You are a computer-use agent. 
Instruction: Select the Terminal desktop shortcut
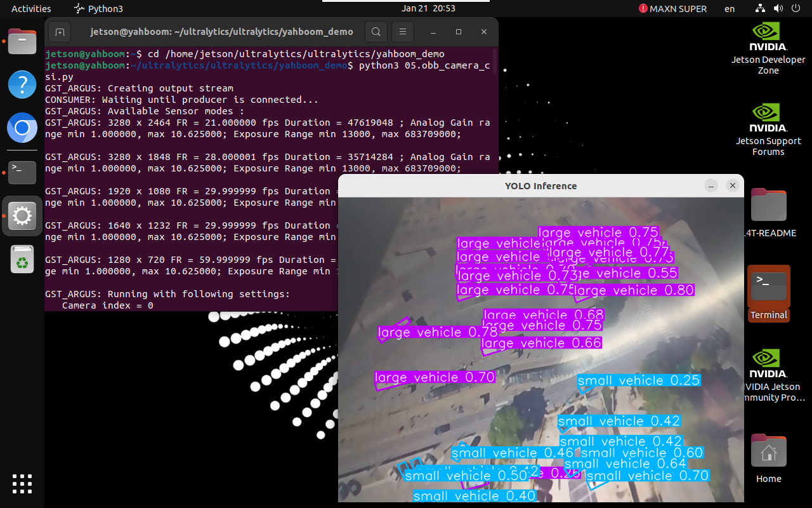[x=768, y=293]
